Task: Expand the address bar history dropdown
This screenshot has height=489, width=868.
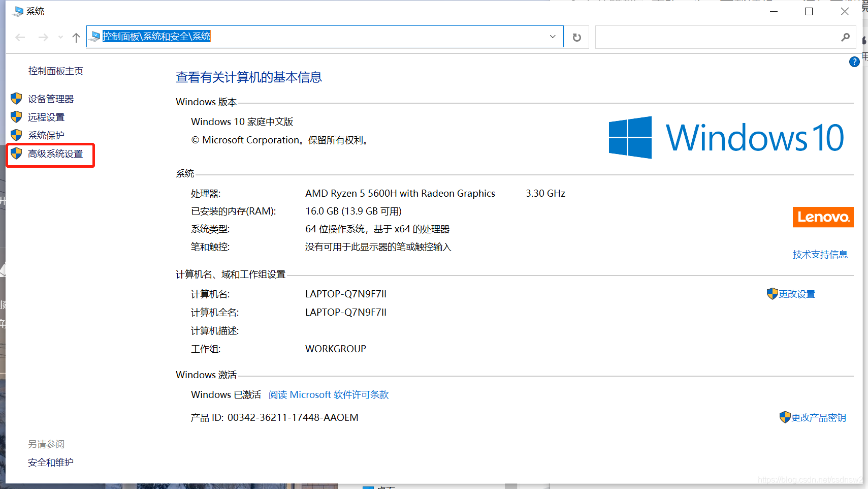Action: click(x=553, y=37)
